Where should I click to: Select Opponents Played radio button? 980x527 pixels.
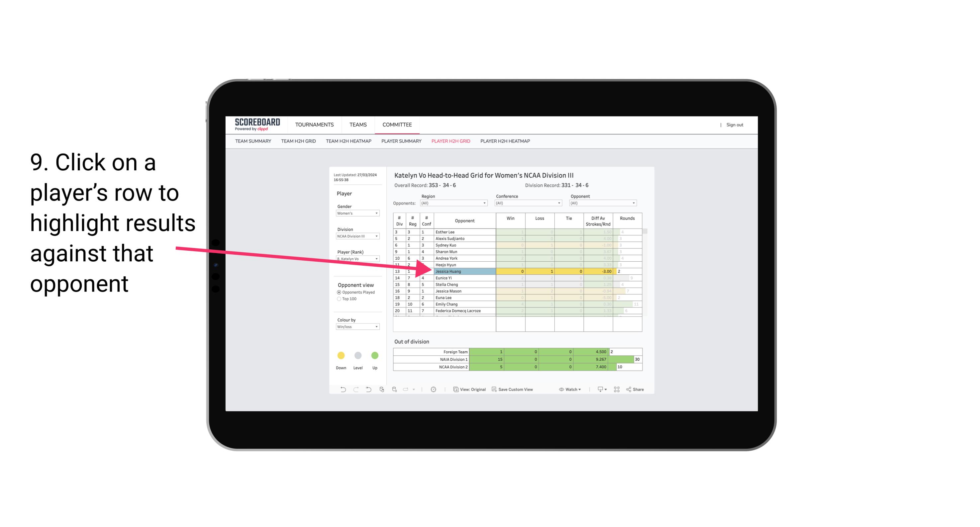pos(338,292)
